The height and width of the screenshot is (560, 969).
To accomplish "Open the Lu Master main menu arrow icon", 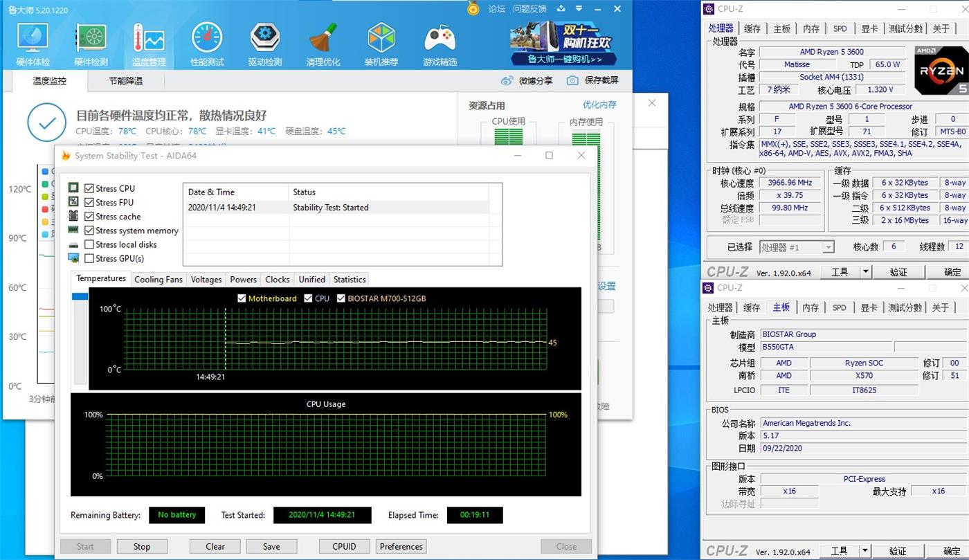I will [x=579, y=9].
